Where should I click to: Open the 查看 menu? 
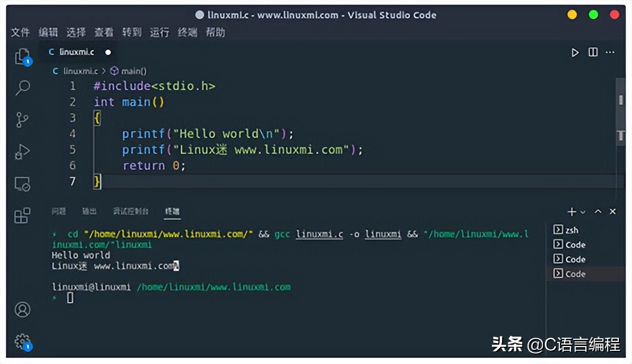click(104, 33)
